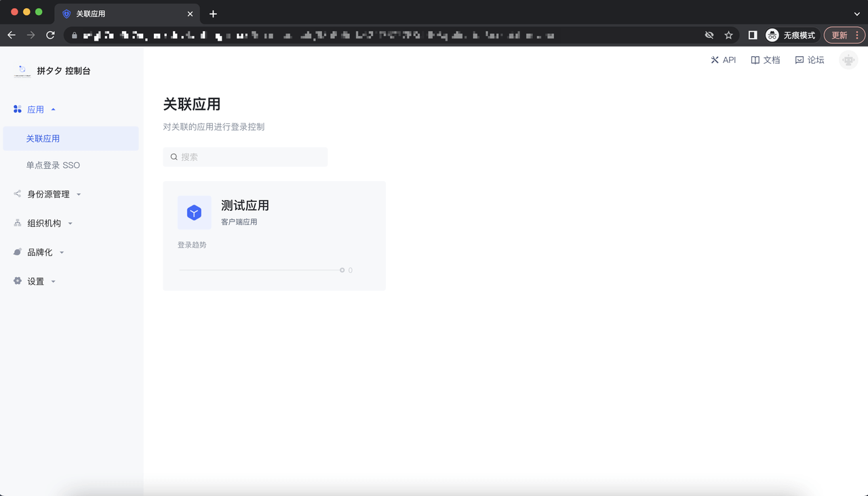Click the password visibility eye icon in address bar
868x496 pixels.
click(709, 35)
